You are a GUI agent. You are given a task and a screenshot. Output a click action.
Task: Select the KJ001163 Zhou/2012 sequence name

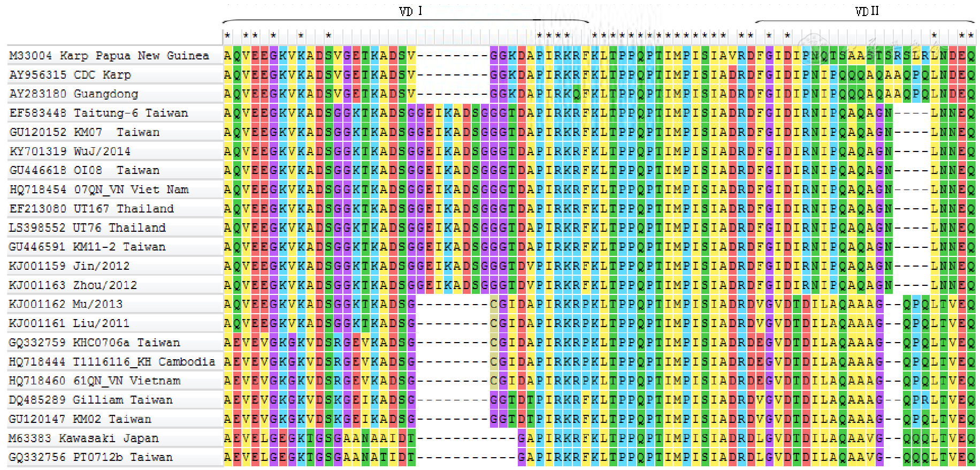pos(73,285)
